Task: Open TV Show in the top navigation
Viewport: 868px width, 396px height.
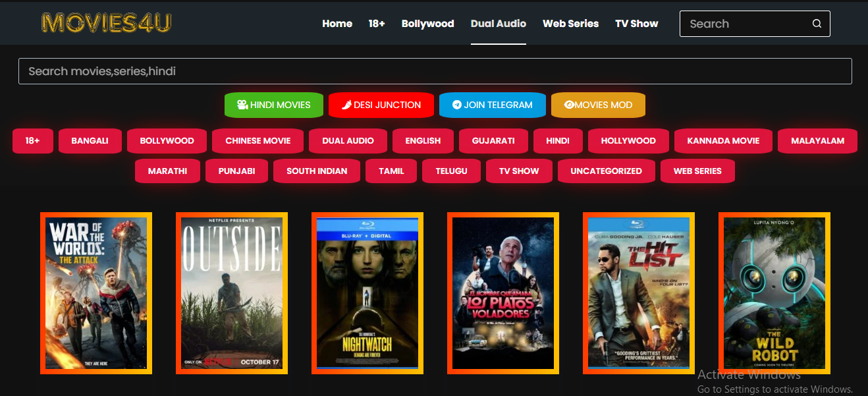Action: pyautogui.click(x=637, y=24)
